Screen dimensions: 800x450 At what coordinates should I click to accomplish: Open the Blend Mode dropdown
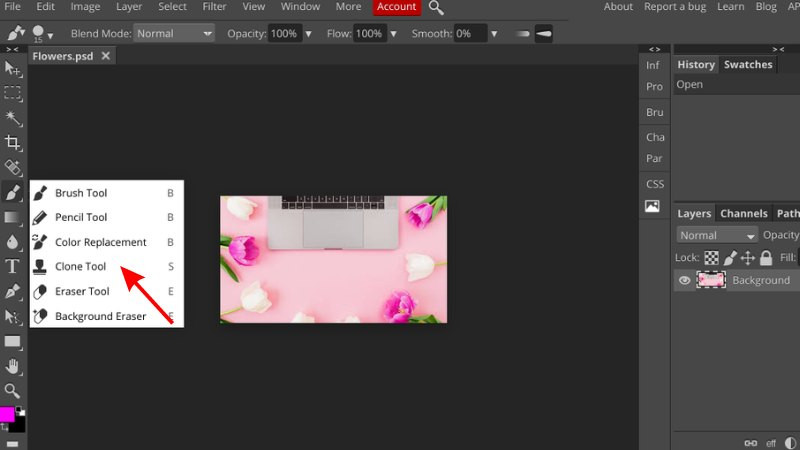[x=174, y=33]
